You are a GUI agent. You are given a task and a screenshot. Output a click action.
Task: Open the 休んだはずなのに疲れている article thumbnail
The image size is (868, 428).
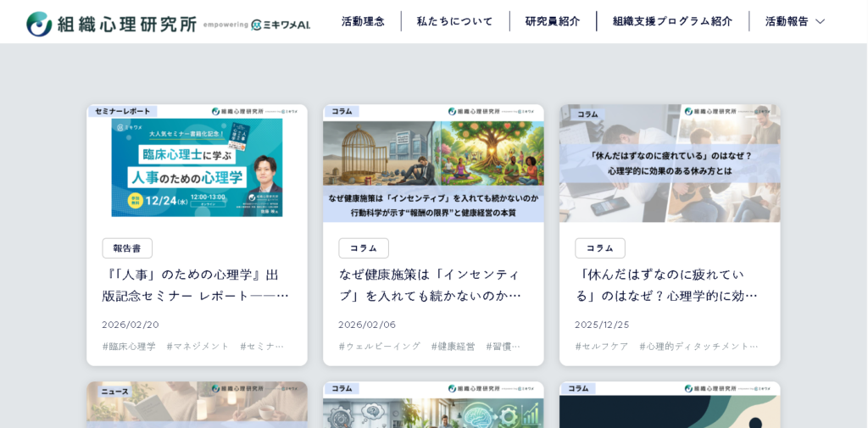(670, 164)
